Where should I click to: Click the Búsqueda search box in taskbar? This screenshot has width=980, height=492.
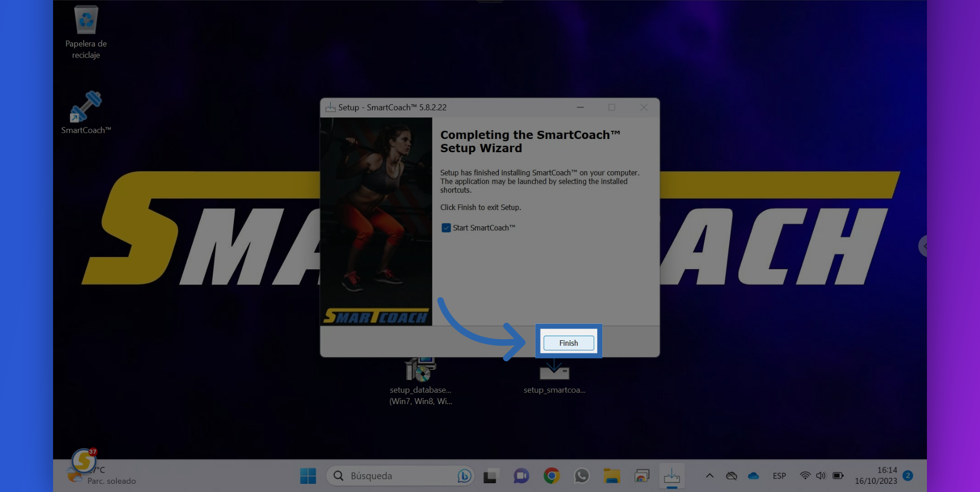[x=400, y=476]
